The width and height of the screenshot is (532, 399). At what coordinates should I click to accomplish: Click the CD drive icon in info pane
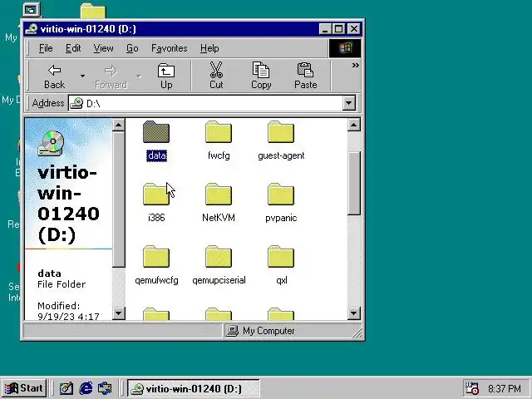point(51,143)
